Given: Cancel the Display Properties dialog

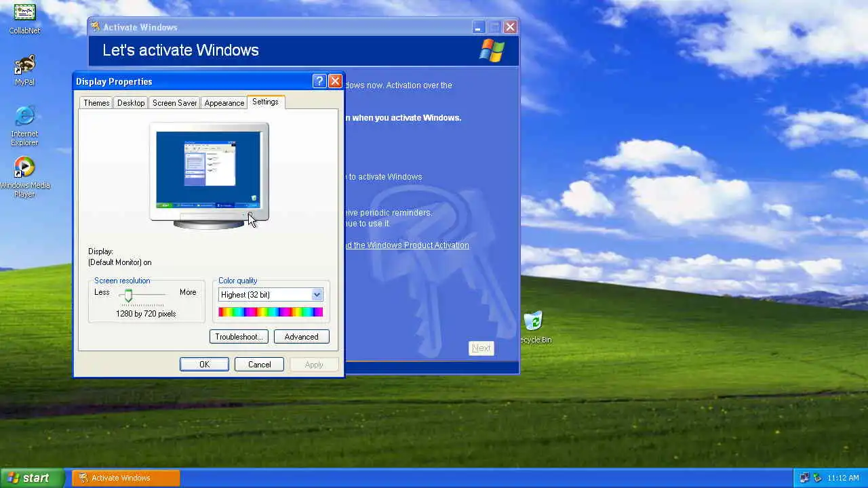Looking at the screenshot, I should click(259, 365).
